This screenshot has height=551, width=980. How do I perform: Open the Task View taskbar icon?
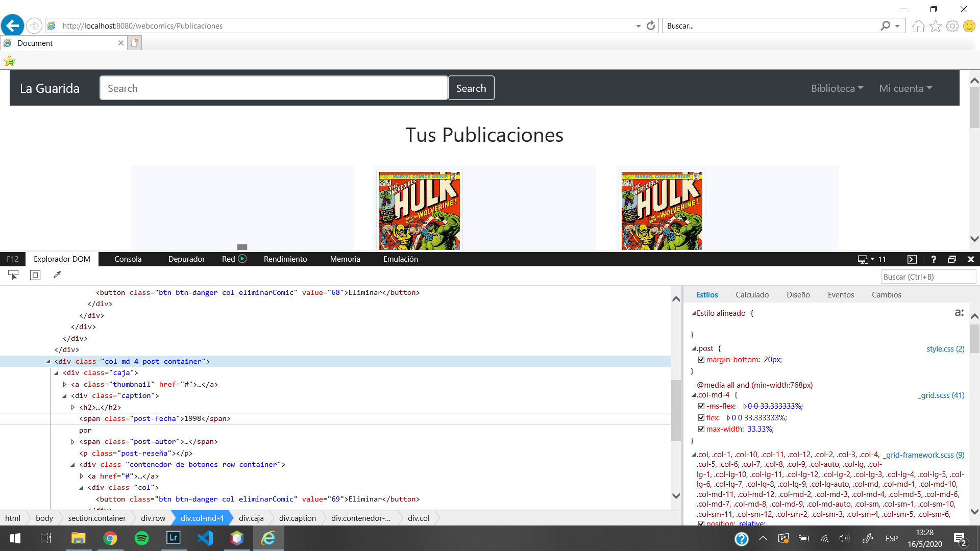pos(46,538)
